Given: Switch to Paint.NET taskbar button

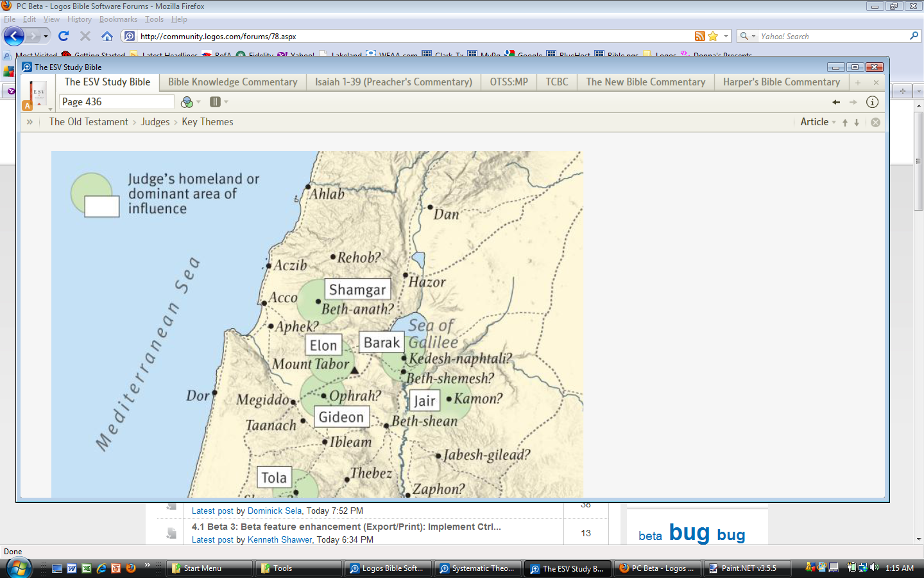Looking at the screenshot, I should click(748, 568).
